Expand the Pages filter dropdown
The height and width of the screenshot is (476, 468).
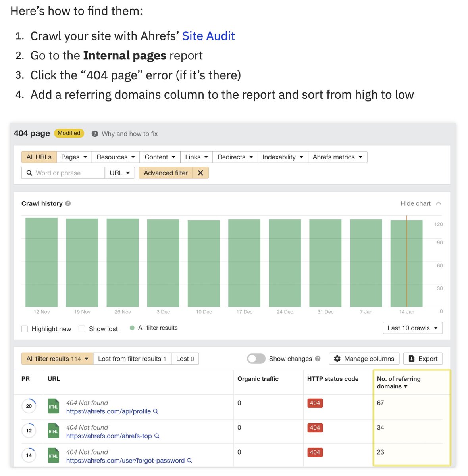pyautogui.click(x=74, y=157)
